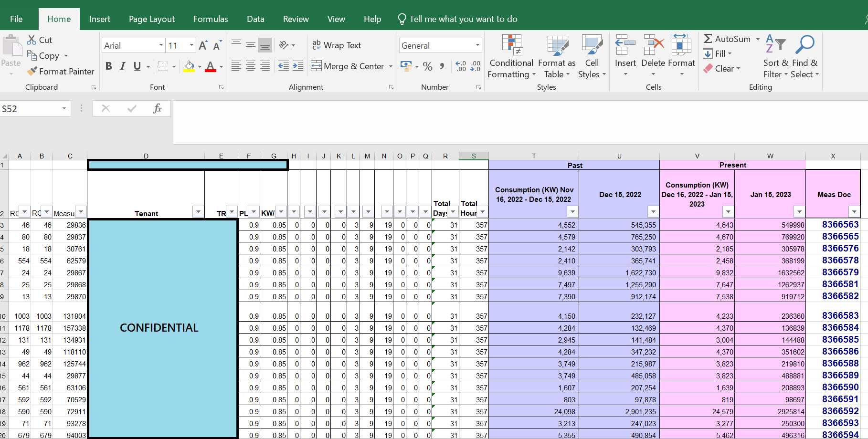Toggle Align Right
Screen dimensions: 868x439
click(x=265, y=66)
